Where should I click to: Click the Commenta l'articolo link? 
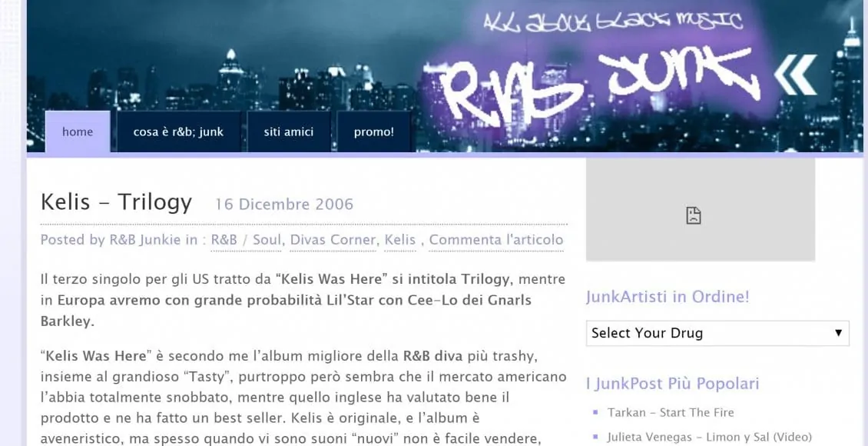click(496, 240)
